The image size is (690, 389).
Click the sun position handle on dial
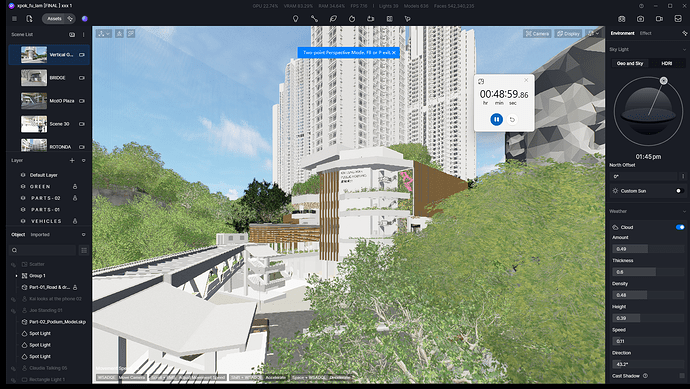coord(664,81)
